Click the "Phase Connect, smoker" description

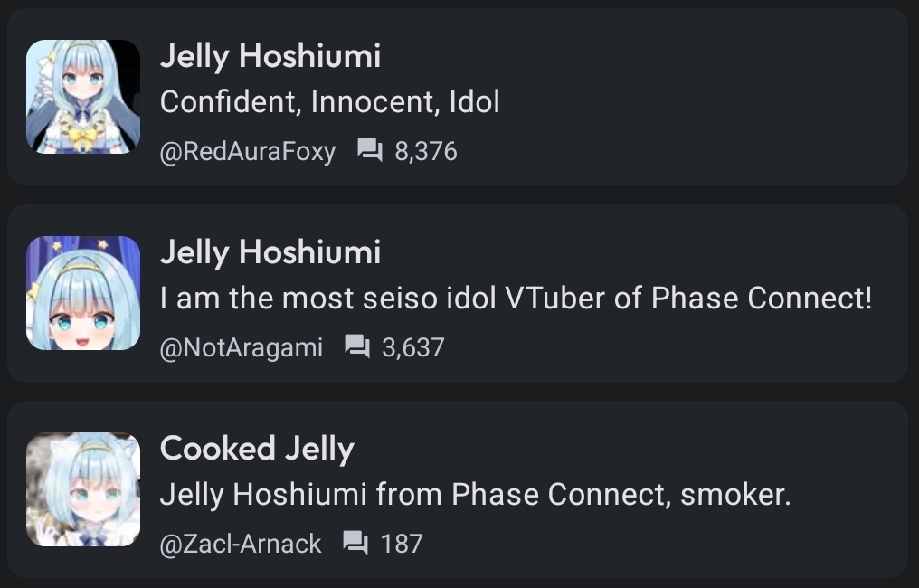[475, 495]
